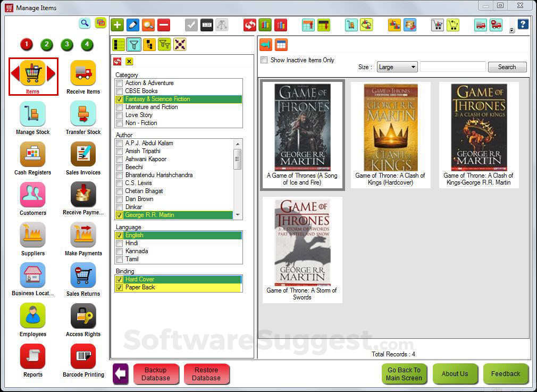The width and height of the screenshot is (537, 392).
Task: Click the About Us button
Action: tap(455, 374)
